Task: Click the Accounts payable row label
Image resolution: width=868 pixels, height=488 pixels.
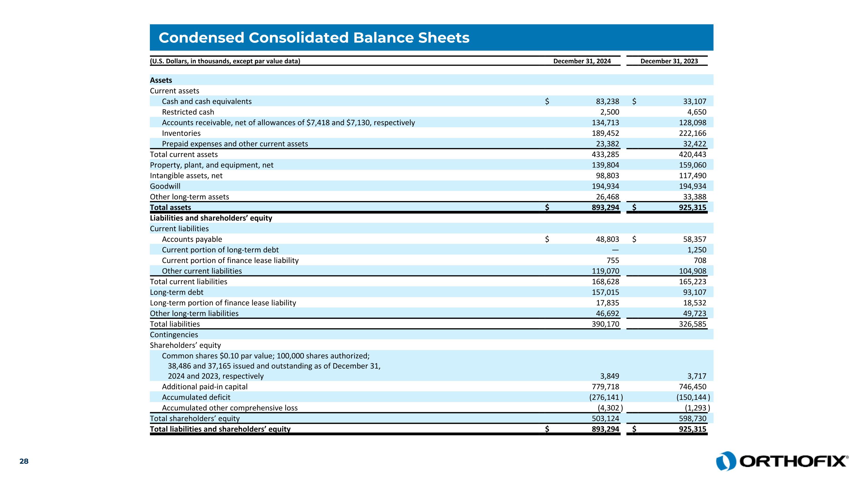Action: coord(192,239)
